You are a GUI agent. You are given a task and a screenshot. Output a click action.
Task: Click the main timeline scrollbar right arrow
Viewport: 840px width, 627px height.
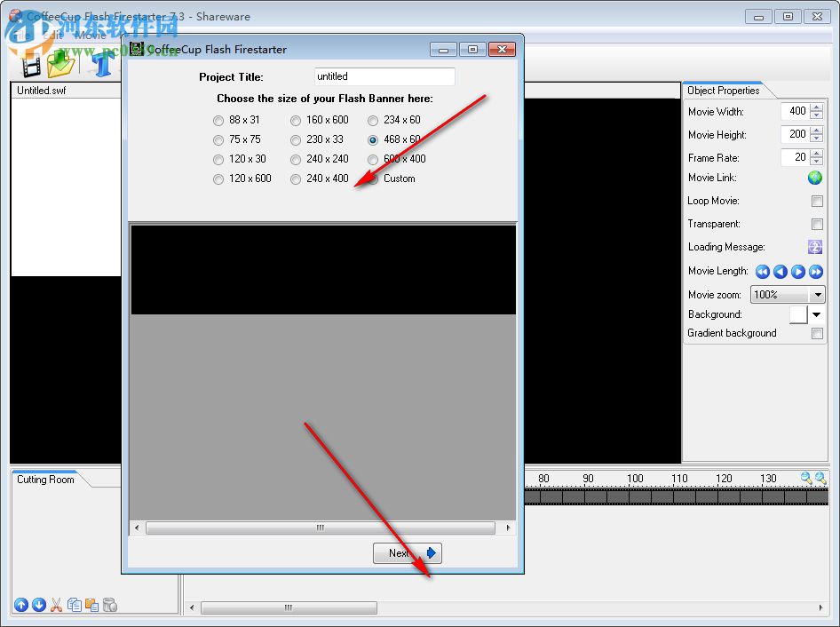coord(820,607)
